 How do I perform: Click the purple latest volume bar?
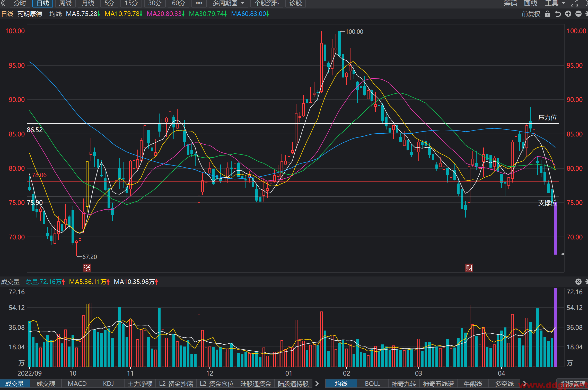[x=555, y=327]
